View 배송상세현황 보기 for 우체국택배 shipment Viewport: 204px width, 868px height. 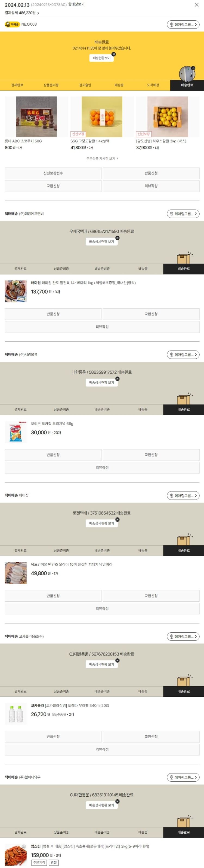[x=102, y=242]
